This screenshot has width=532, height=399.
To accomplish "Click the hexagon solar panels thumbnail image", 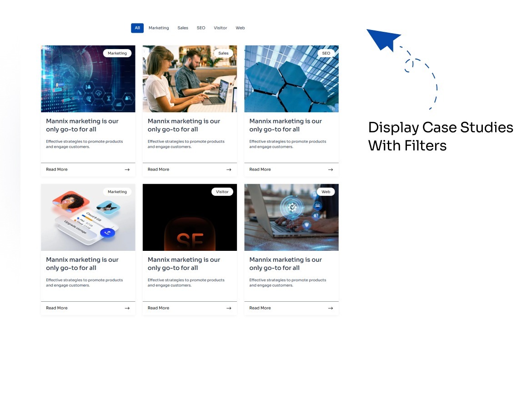I will click(x=291, y=78).
